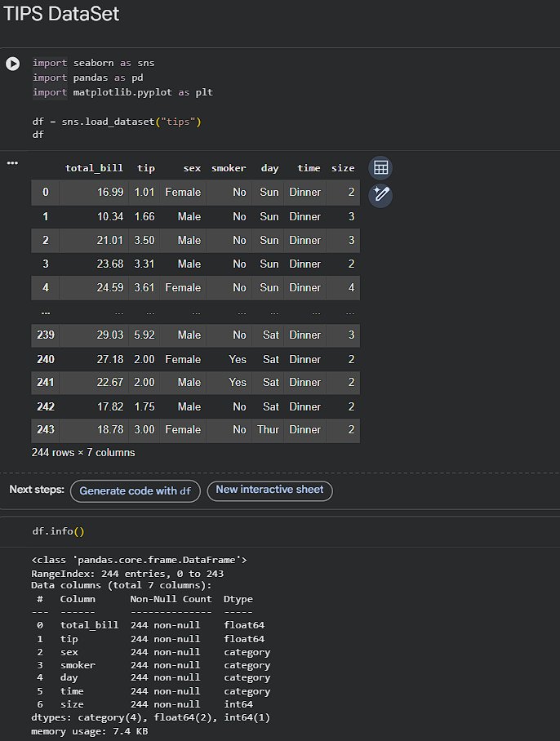Click the import pandas as pd line
The width and height of the screenshot is (560, 741).
(x=88, y=78)
